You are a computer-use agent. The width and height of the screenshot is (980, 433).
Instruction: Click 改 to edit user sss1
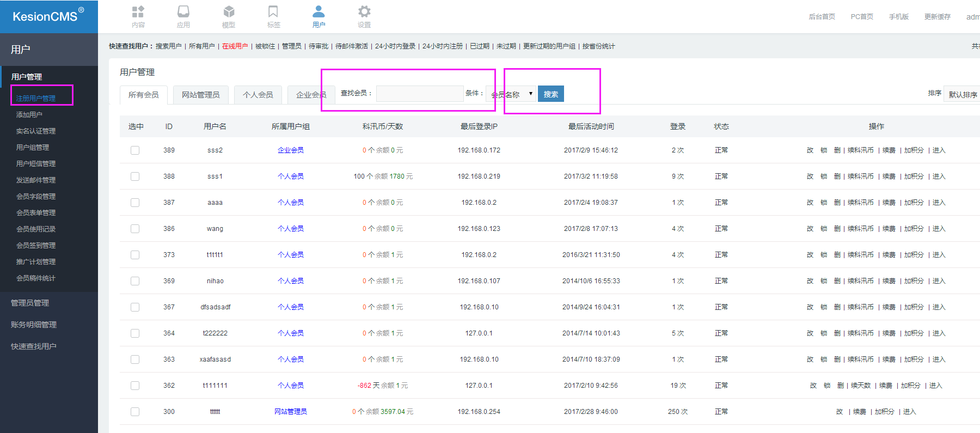pyautogui.click(x=810, y=176)
